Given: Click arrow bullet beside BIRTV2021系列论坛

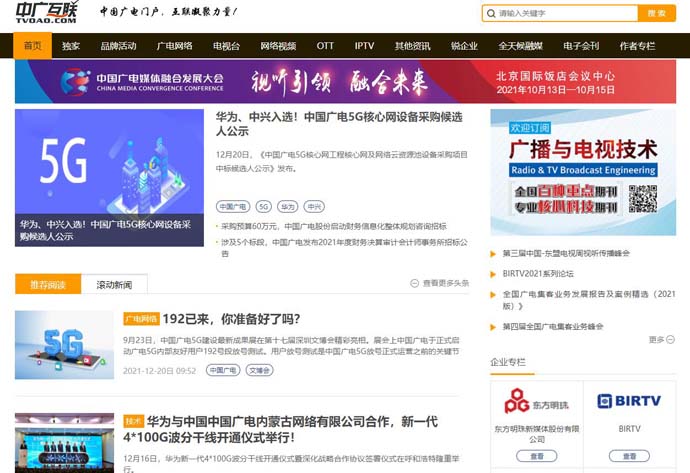Looking at the screenshot, I should click(493, 274).
